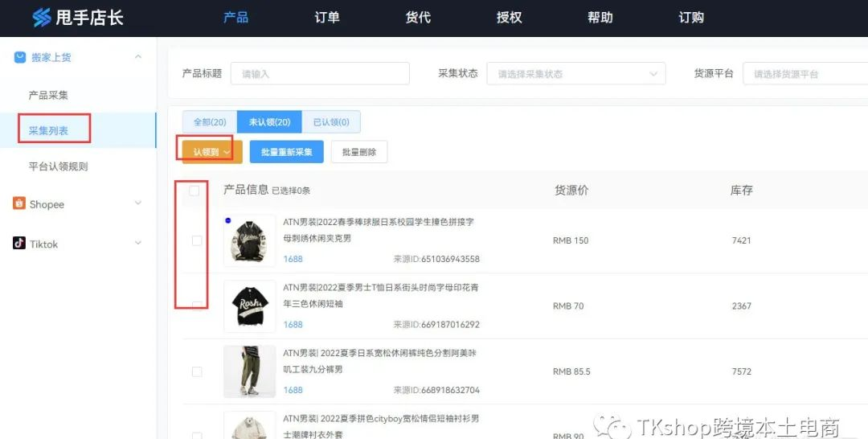Image resolution: width=868 pixels, height=439 pixels.
Task: Open the green pants product thumbnail
Action: pos(250,371)
